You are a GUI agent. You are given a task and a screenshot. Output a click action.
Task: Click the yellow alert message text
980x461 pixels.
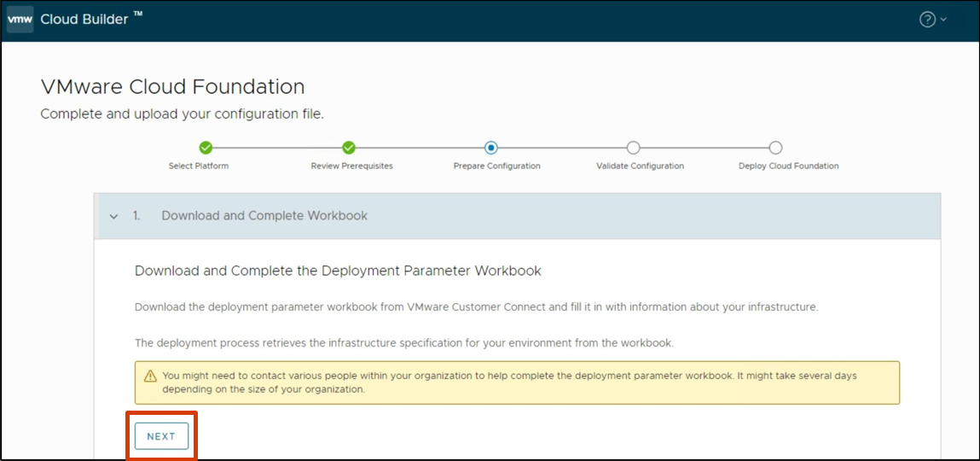(509, 382)
